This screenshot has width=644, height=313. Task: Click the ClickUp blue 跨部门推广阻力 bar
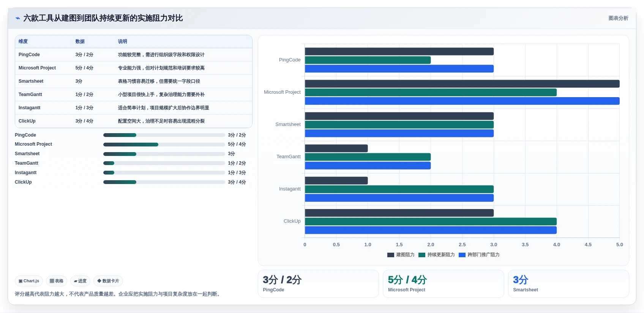pos(431,230)
